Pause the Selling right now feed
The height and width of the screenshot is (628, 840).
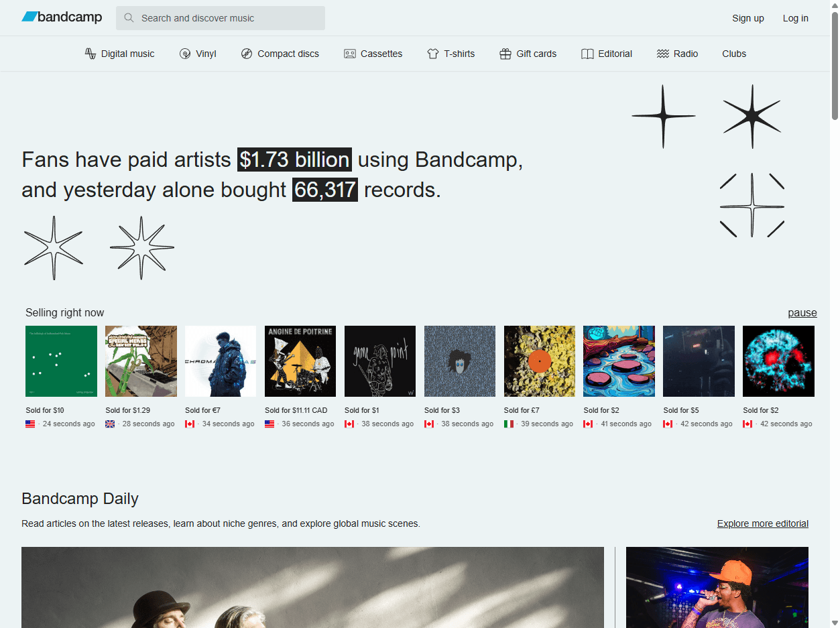tap(802, 312)
